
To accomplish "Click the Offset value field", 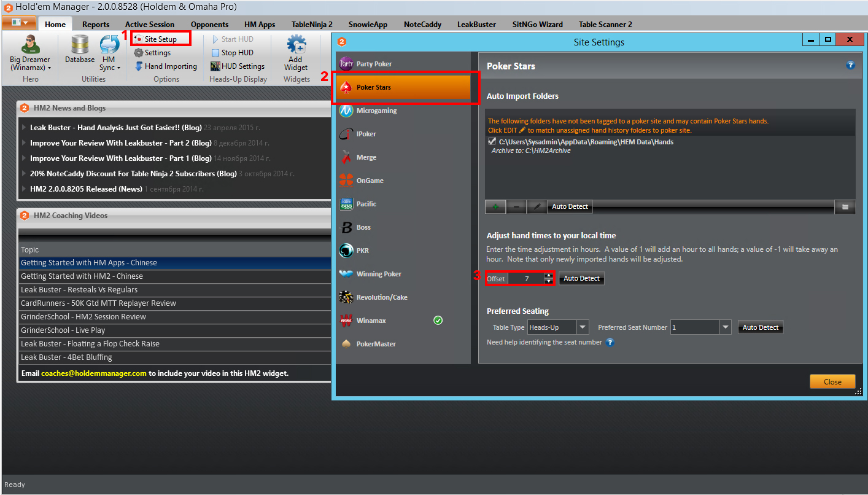I will [x=526, y=279].
